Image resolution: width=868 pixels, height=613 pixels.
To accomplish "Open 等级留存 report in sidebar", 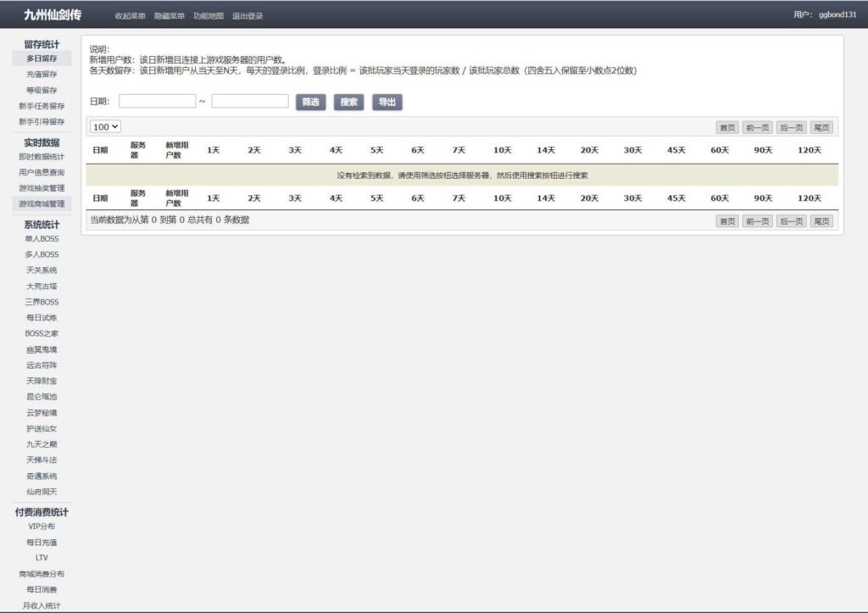I will tap(42, 90).
